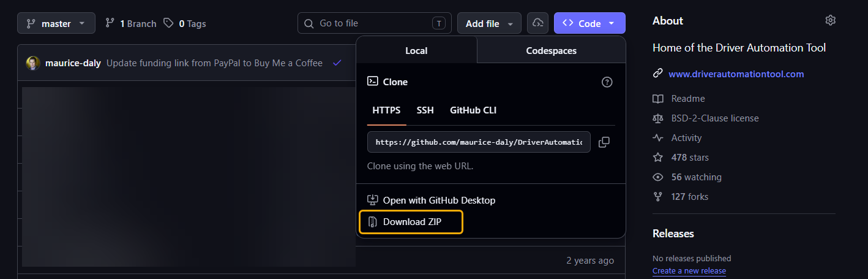Screen dimensions: 868x279
Task: Click the clone URL text field
Action: pos(479,142)
